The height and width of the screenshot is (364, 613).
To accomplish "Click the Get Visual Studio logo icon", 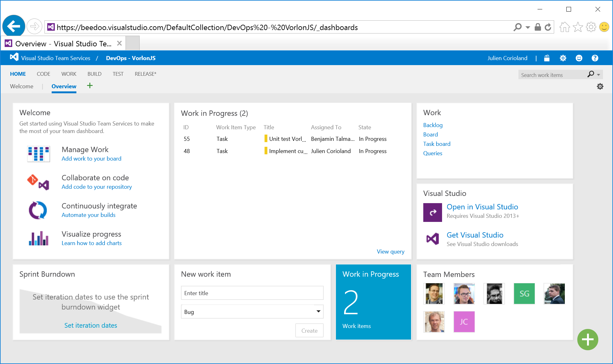I will [x=432, y=239].
